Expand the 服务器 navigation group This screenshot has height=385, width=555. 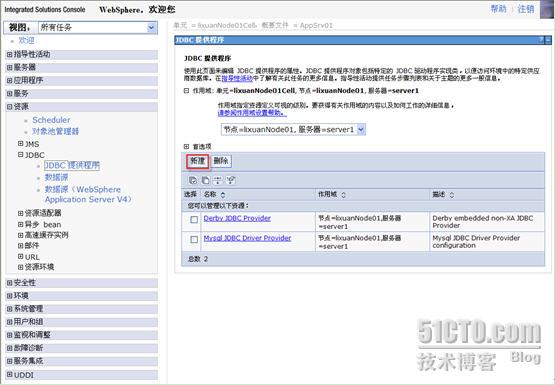10,68
